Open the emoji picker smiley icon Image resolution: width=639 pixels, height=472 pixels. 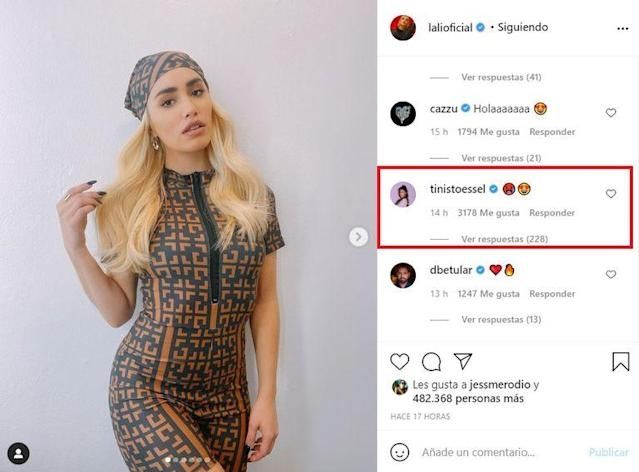pos(399,452)
